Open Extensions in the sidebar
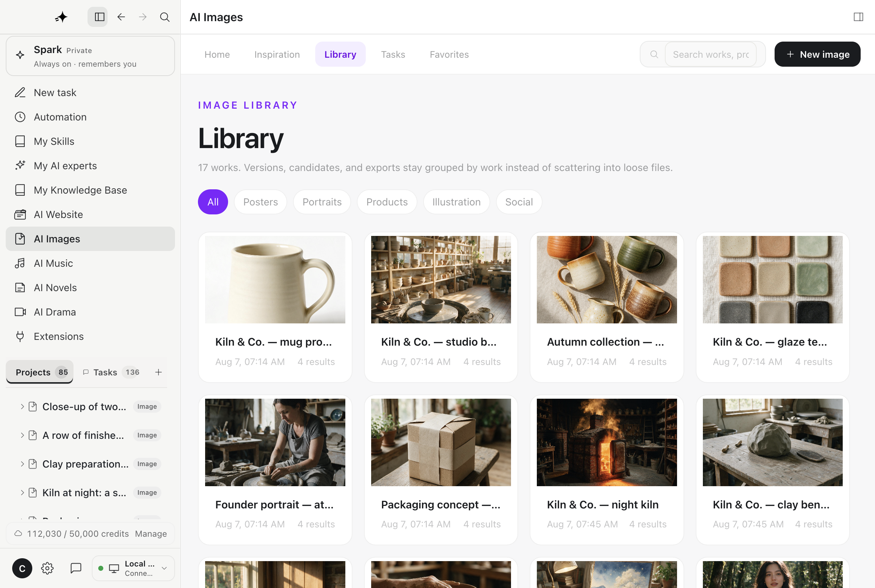 point(90,336)
